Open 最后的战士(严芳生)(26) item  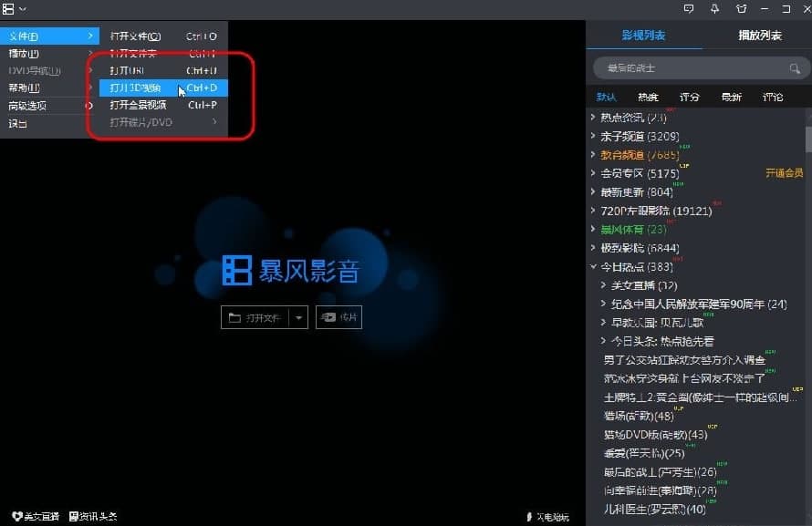[661, 471]
